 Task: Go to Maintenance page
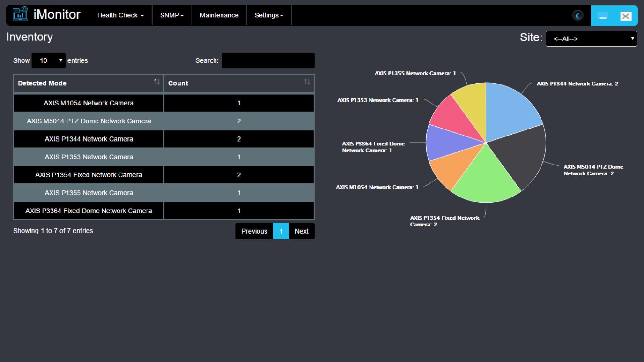point(219,15)
